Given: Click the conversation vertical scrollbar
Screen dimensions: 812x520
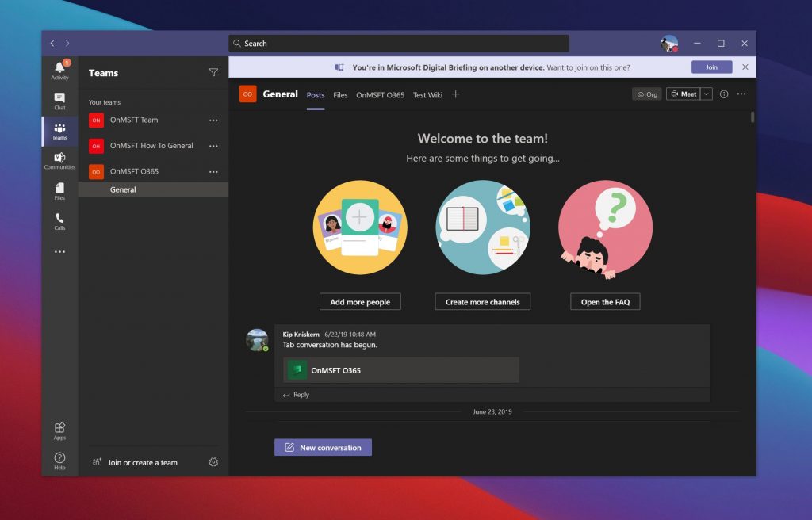Looking at the screenshot, I should 753,117.
